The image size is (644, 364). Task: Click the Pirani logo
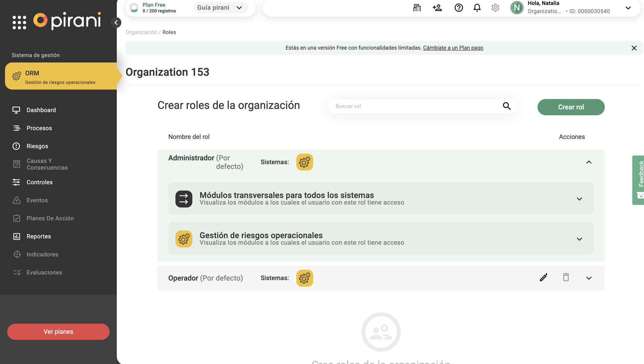pos(67,21)
